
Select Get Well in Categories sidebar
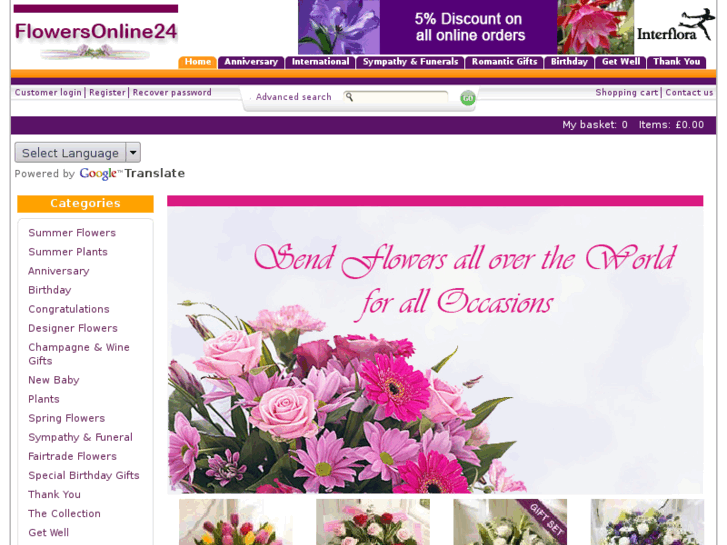[48, 532]
